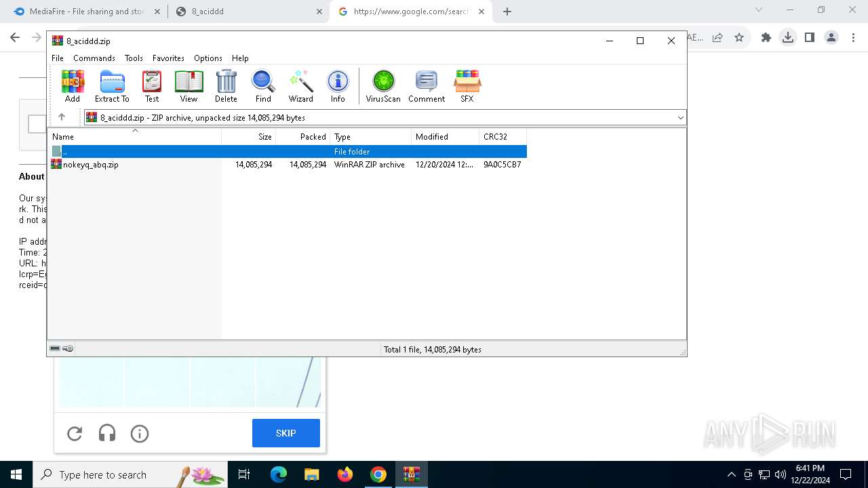Click the taskbar search box
This screenshot has height=488, width=868.
click(x=130, y=474)
